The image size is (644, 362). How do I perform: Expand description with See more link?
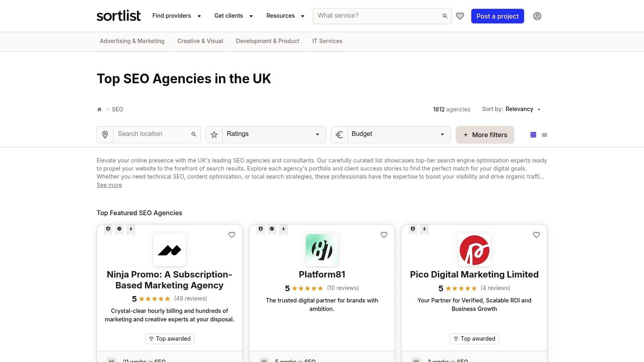tap(109, 185)
